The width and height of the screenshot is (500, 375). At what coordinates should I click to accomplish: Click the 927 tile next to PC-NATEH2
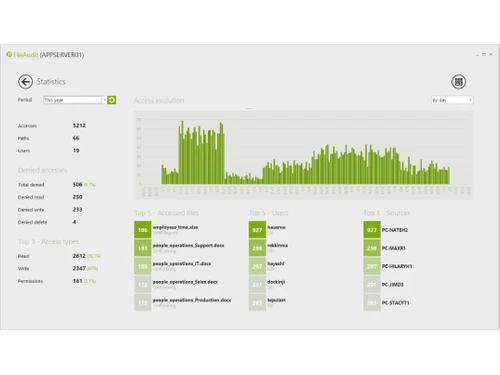pyautogui.click(x=372, y=230)
